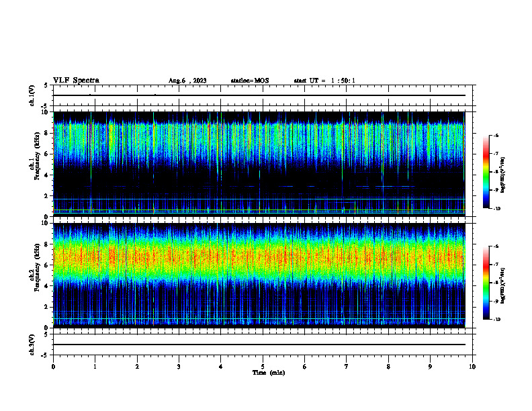532x411 pixels.
Task: Click the ch.1 spectrogram plot area
Action: tap(259, 164)
